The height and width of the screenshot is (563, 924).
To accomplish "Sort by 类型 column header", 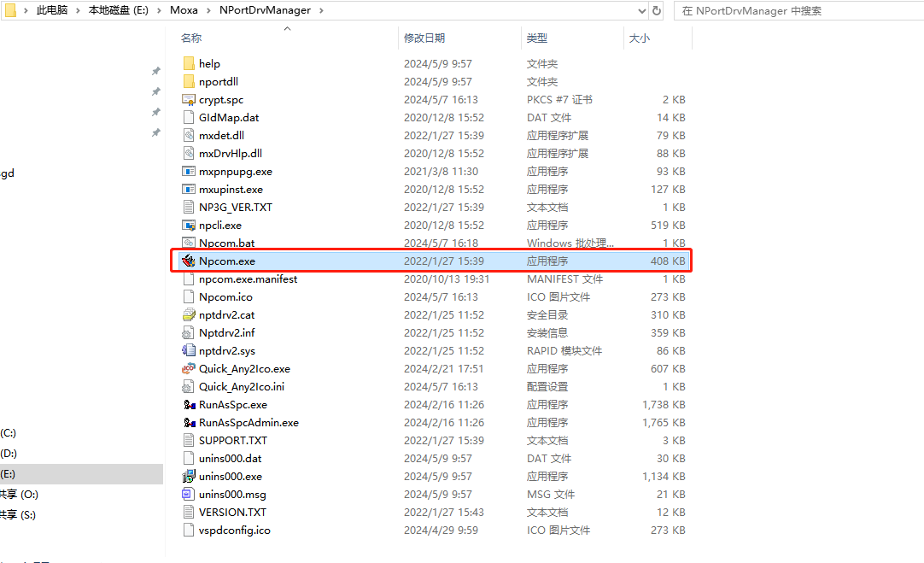I will 537,38.
